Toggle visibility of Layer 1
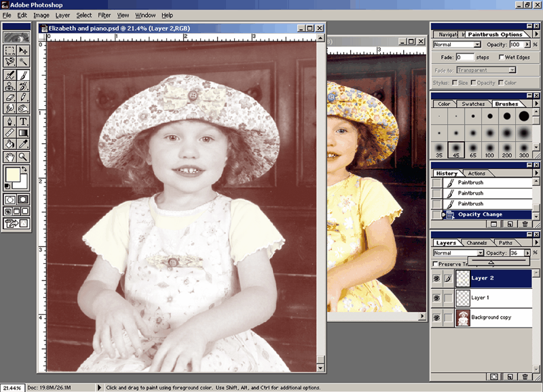 coord(436,298)
